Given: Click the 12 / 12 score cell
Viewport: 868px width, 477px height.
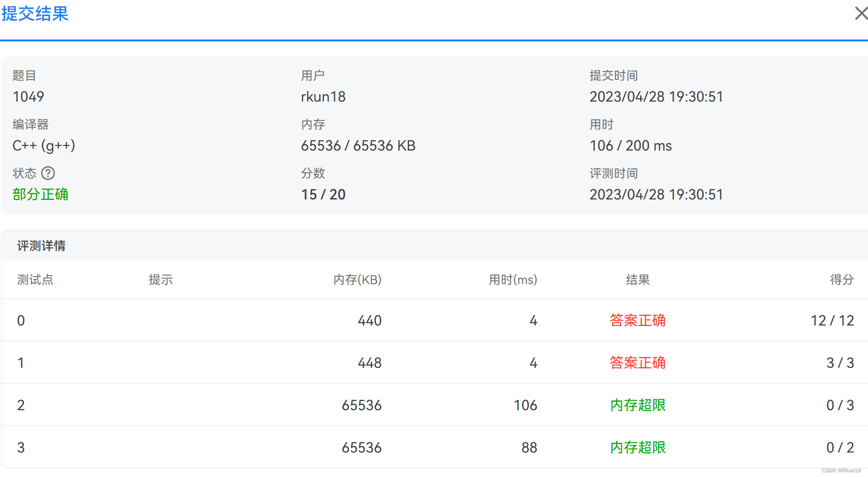Looking at the screenshot, I should coord(832,320).
